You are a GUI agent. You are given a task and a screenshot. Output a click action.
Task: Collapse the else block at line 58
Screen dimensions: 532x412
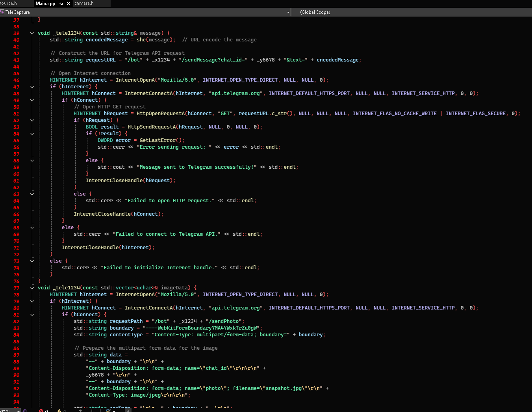point(32,160)
